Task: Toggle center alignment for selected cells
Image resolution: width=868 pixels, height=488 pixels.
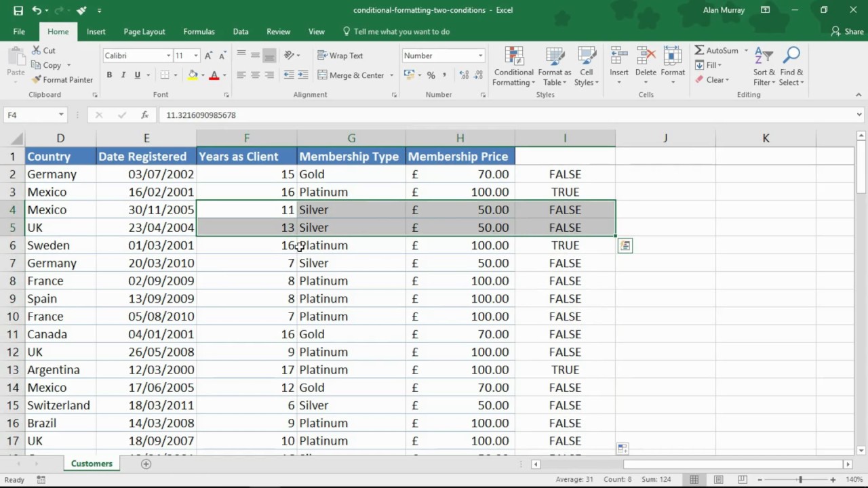Action: pos(255,75)
